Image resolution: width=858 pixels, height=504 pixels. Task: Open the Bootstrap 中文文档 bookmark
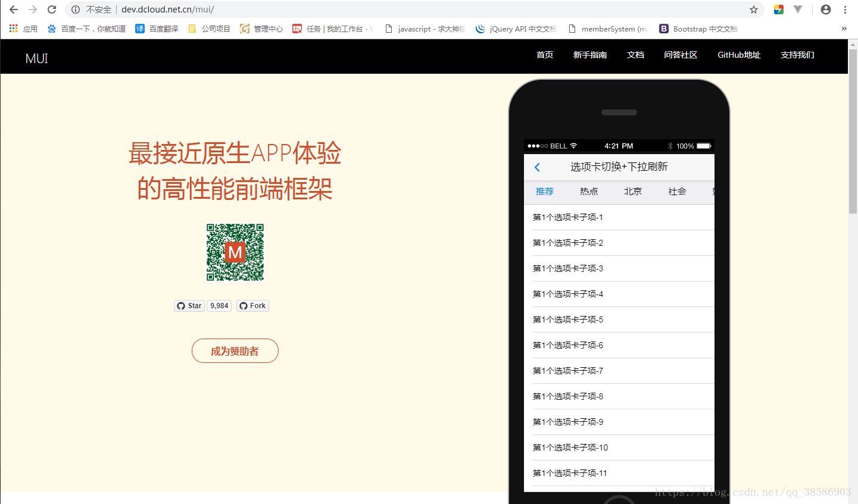[x=698, y=29]
